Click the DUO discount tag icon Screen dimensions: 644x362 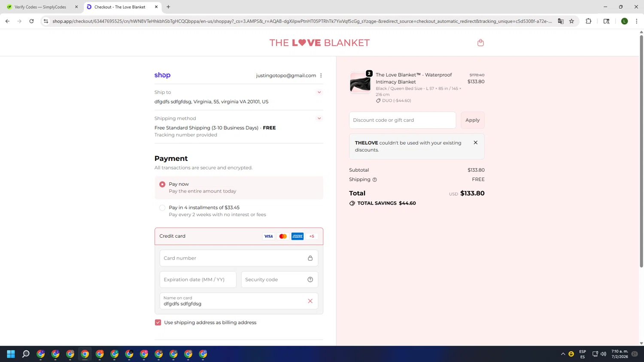point(378,101)
